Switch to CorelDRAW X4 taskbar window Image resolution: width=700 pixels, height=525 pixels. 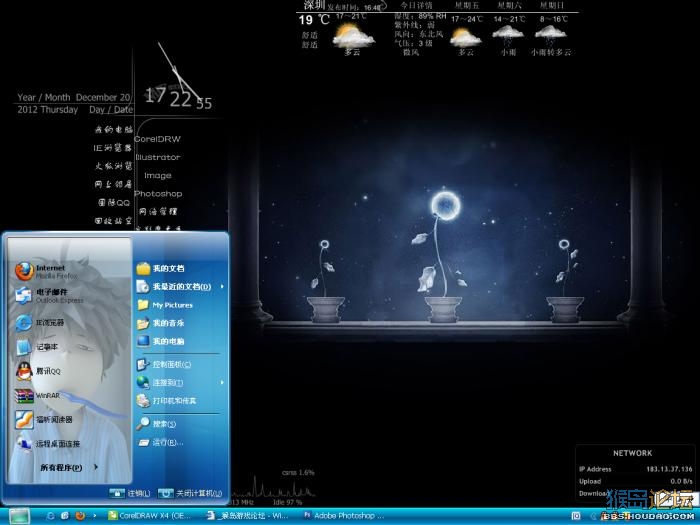150,516
